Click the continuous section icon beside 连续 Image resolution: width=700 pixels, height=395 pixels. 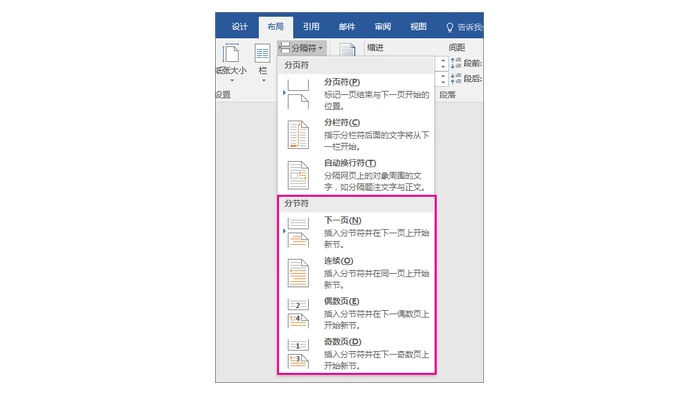298,273
